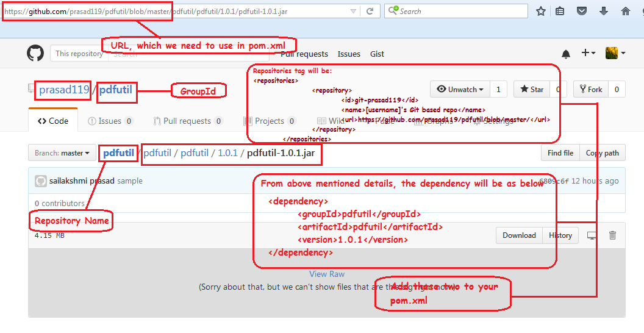Open browser downloads arrow icon
Image resolution: width=644 pixels, height=333 pixels.
pyautogui.click(x=603, y=11)
